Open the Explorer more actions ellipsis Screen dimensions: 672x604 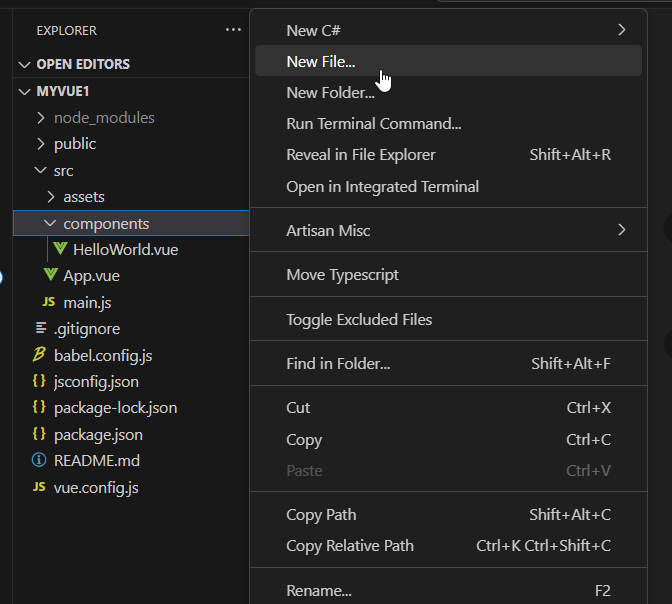coord(233,30)
